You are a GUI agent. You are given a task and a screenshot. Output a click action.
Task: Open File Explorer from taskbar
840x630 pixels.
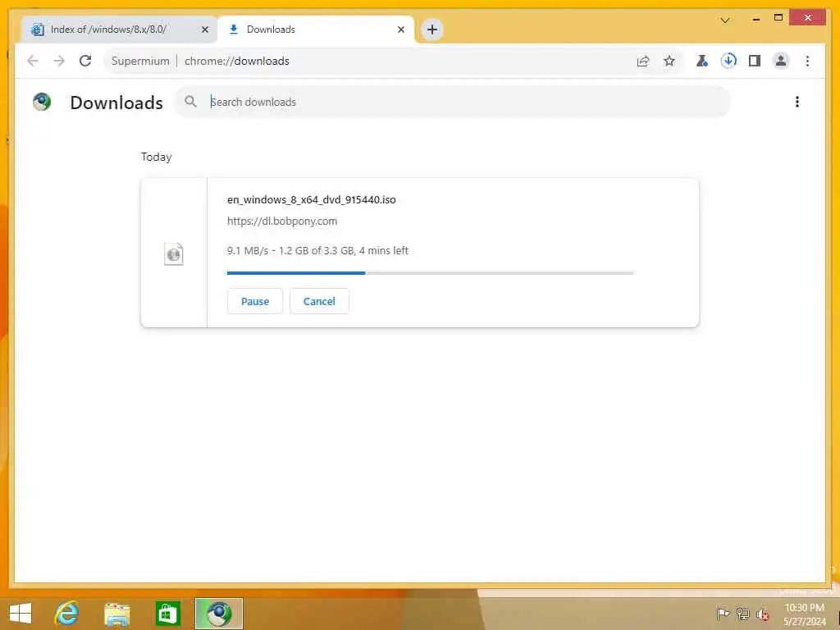(x=116, y=614)
